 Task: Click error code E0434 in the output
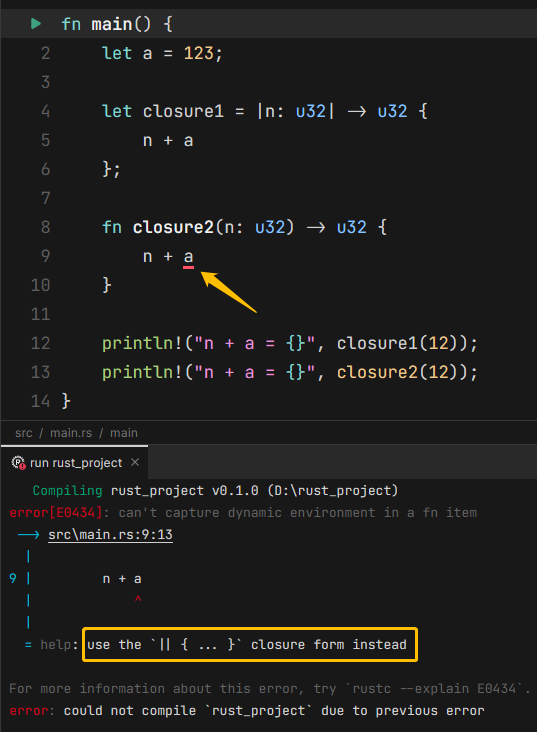coord(76,513)
